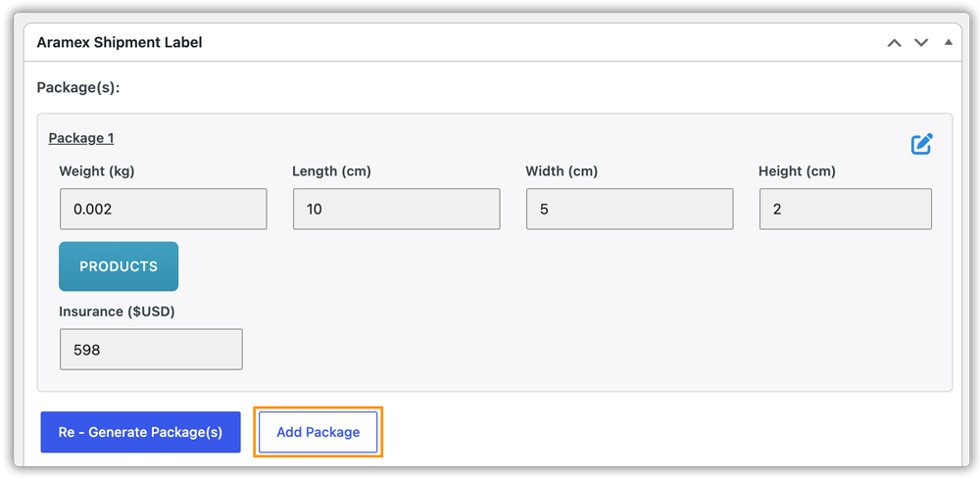Click the Package(s): label
The image size is (980, 478).
click(x=78, y=87)
